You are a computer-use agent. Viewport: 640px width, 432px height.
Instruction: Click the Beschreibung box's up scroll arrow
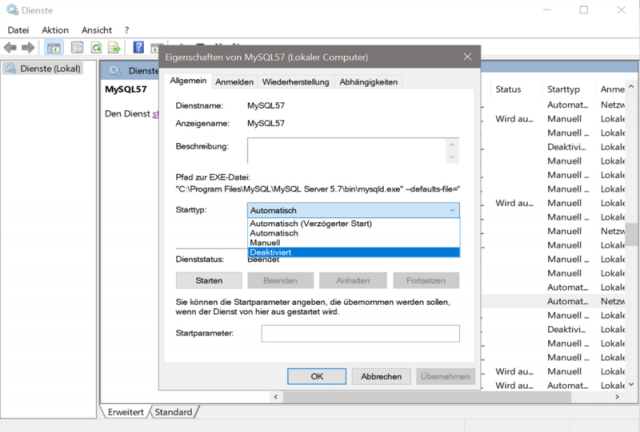point(452,145)
